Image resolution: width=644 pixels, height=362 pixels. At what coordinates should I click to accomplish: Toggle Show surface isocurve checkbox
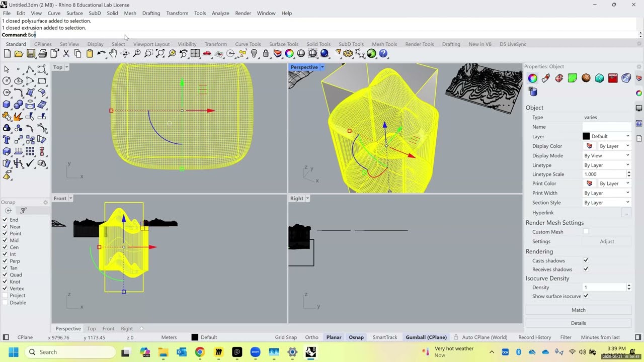tap(586, 296)
